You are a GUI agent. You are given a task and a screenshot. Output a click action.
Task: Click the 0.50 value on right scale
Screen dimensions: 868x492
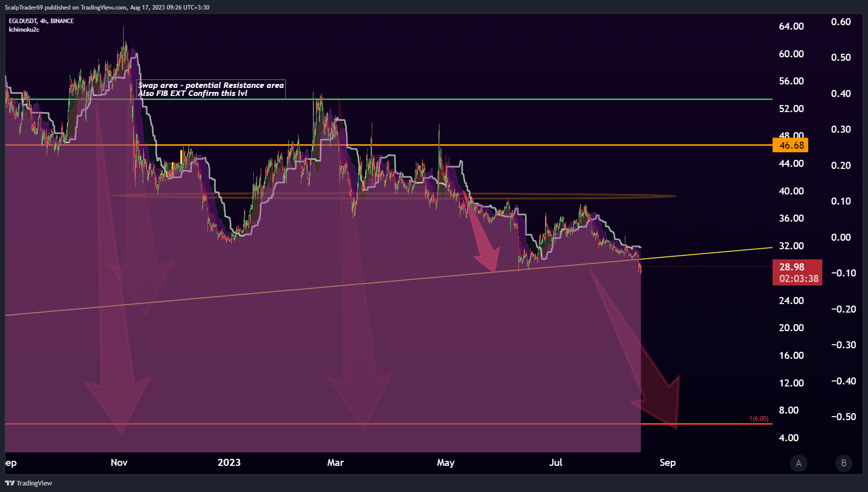coord(841,57)
